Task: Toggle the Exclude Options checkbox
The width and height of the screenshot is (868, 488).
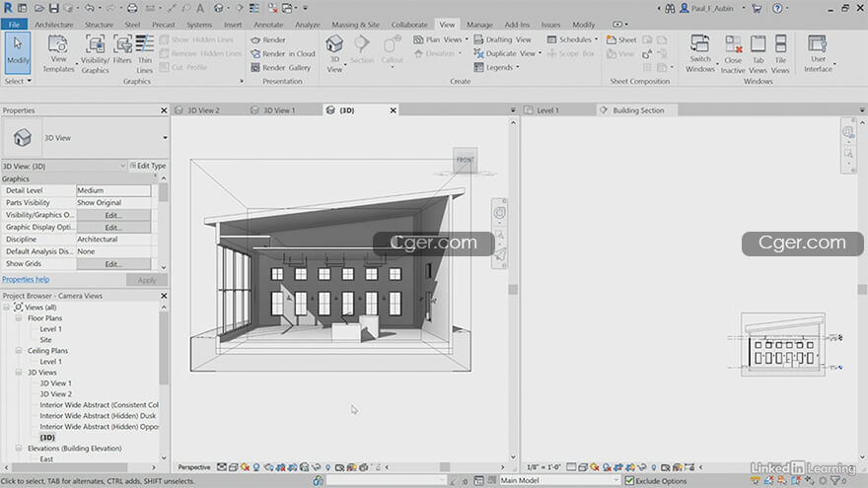Action: pos(629,481)
